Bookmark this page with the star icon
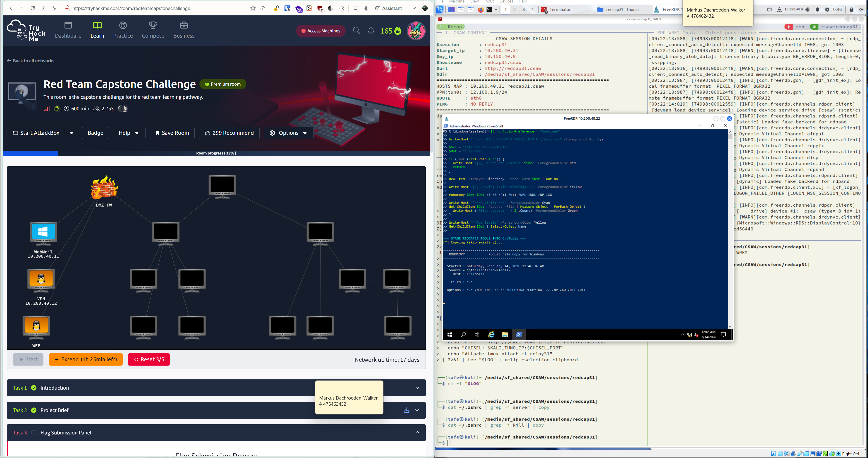Viewport: 868px width, 458px height. click(x=253, y=8)
